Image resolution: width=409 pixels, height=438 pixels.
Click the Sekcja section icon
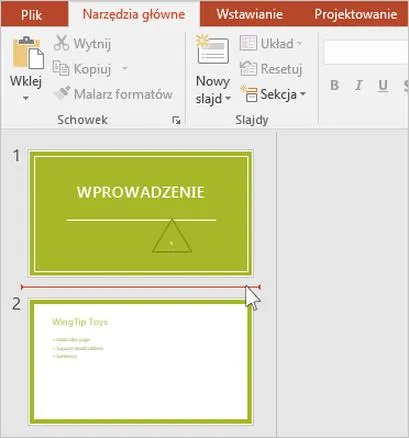[x=249, y=94]
